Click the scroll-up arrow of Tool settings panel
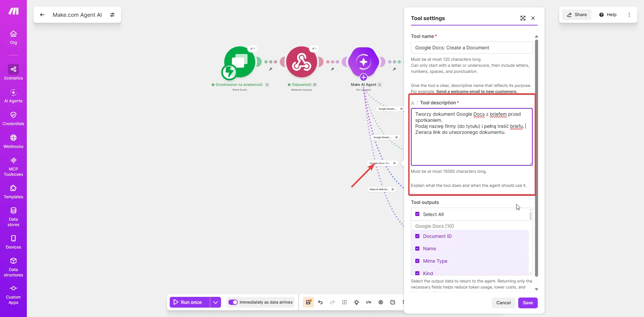 click(536, 36)
